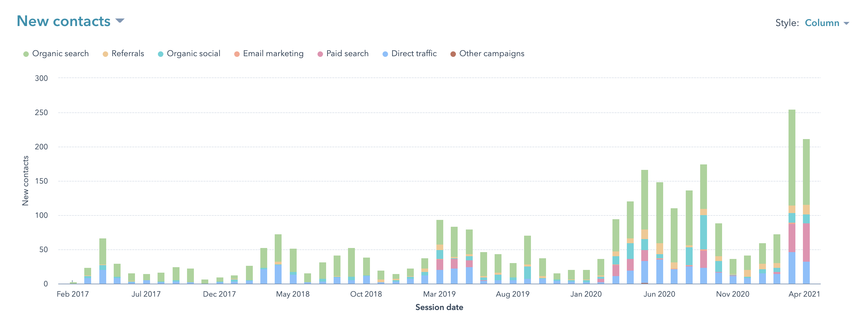868x335 pixels.
Task: Click the Apr 2021 axis label
Action: 804,294
